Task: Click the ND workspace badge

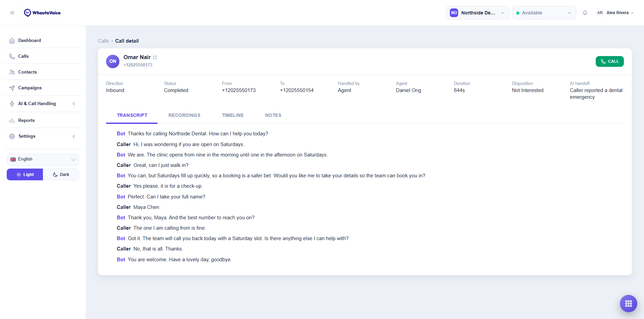Action: tap(454, 13)
